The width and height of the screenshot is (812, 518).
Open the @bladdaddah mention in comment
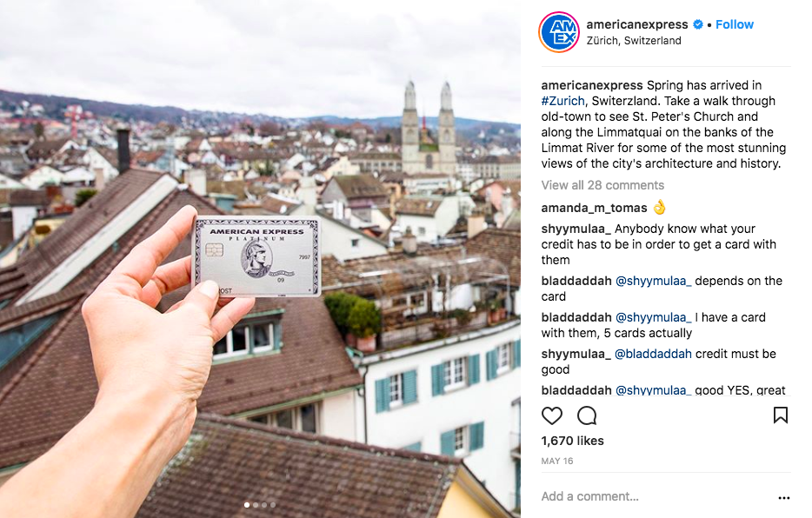pyautogui.click(x=653, y=354)
